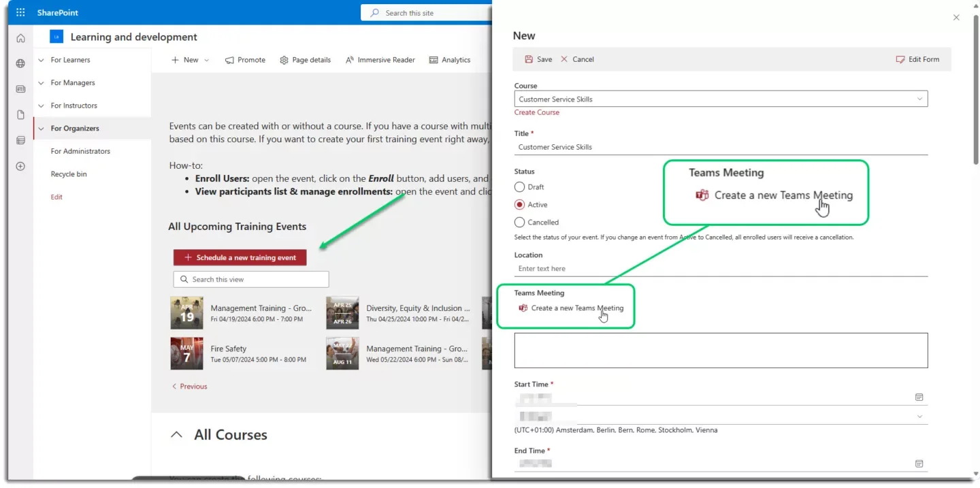Open For Administrators nav item

[x=80, y=151]
